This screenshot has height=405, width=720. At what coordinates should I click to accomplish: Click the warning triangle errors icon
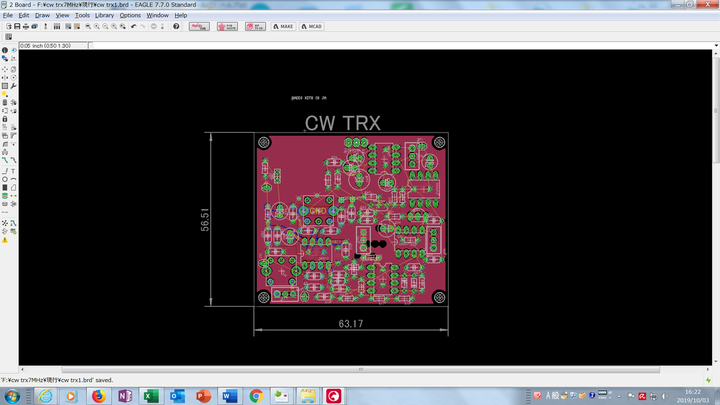point(5,240)
